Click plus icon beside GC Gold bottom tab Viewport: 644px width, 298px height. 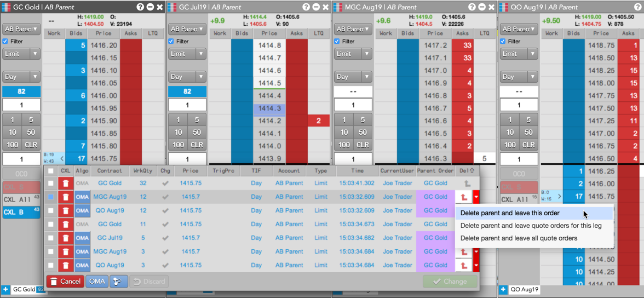5,289
